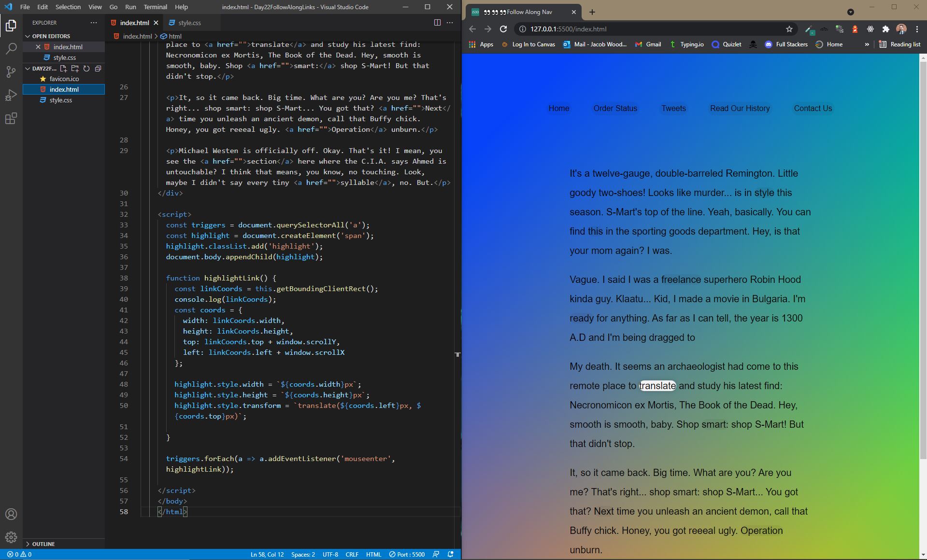Screen dimensions: 927x560
Task: Open Accounts menu in activity bar
Action: pyautogui.click(x=11, y=514)
